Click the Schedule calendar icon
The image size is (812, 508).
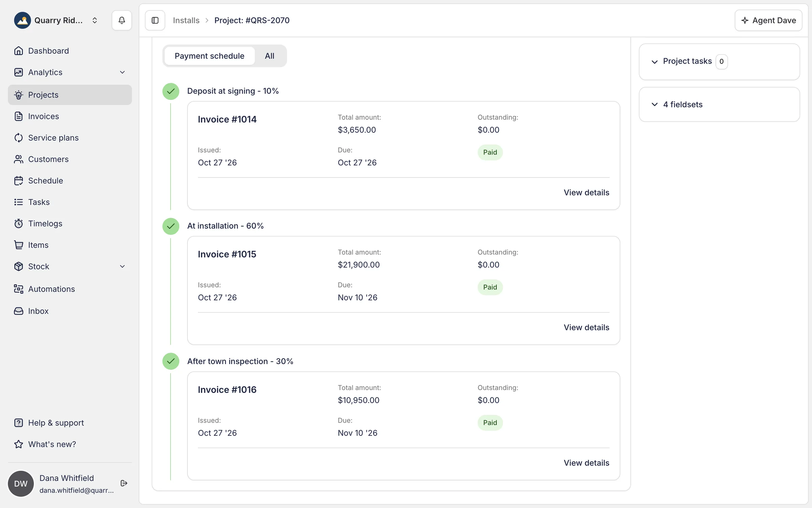[x=19, y=181]
